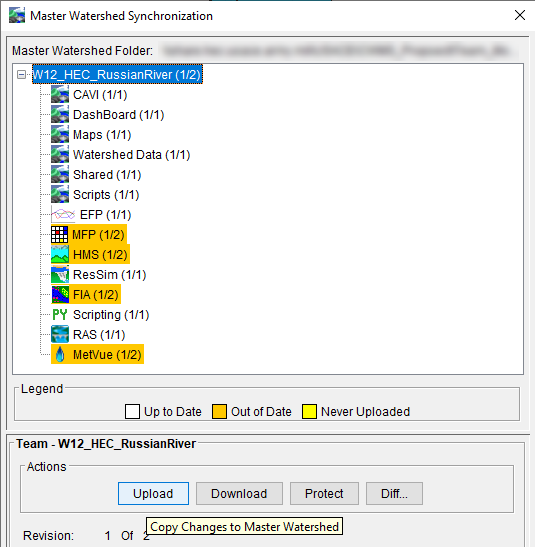The height and width of the screenshot is (547, 535).
Task: Click the RAS bridge icon
Action: point(60,335)
